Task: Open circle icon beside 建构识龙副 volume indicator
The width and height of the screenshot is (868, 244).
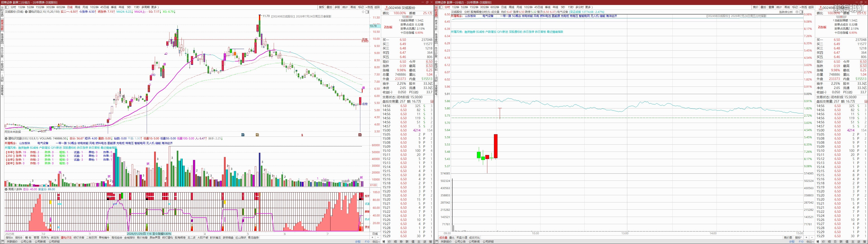Action: (x=6, y=138)
